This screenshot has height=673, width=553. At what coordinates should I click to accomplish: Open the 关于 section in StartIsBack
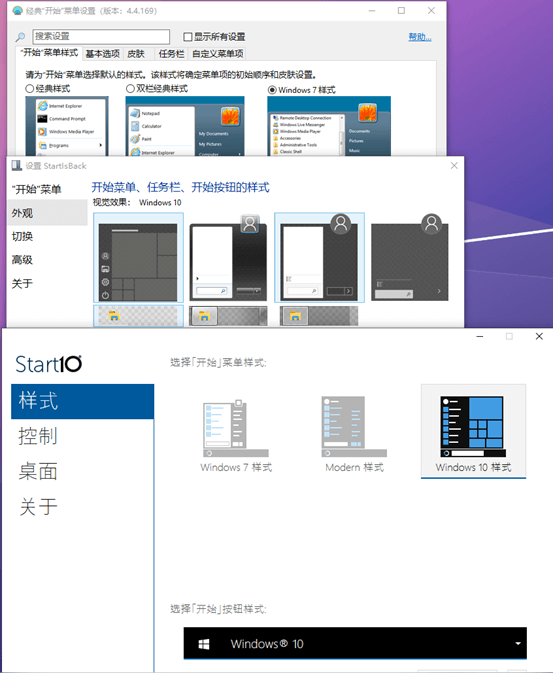(47, 283)
